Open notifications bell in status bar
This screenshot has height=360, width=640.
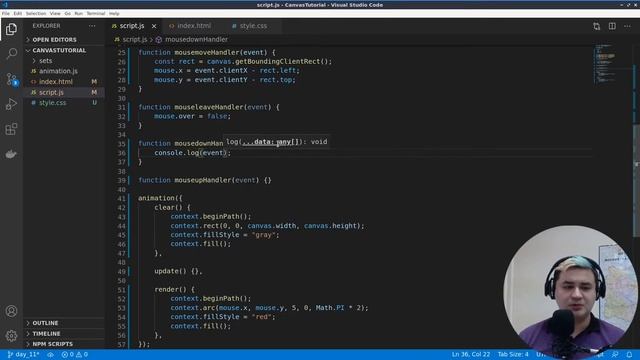tap(629, 354)
